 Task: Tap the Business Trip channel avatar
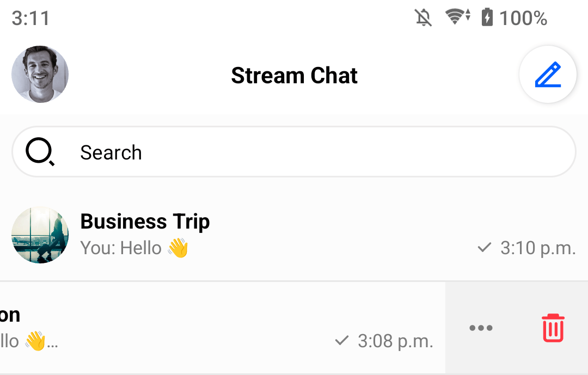tap(40, 235)
